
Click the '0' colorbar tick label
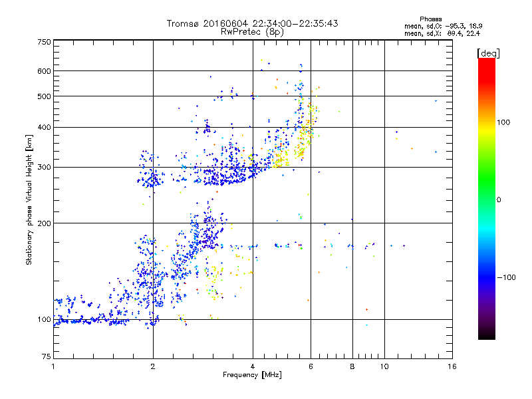pos(498,200)
